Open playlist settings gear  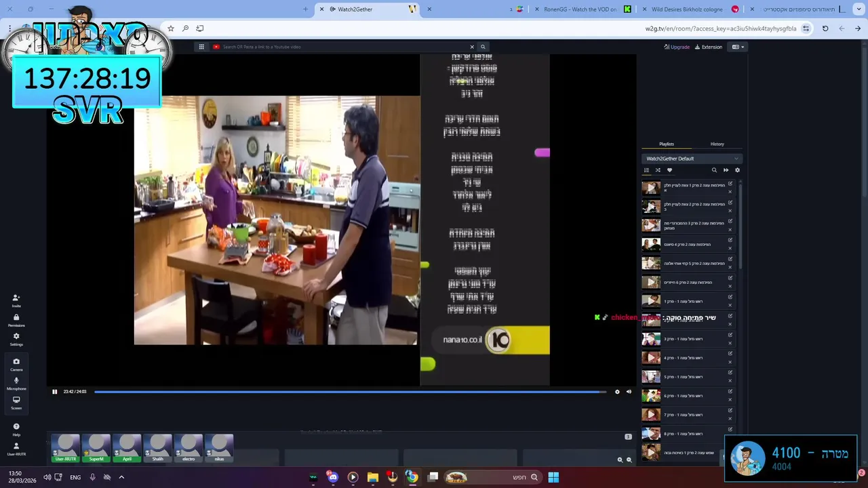click(737, 170)
